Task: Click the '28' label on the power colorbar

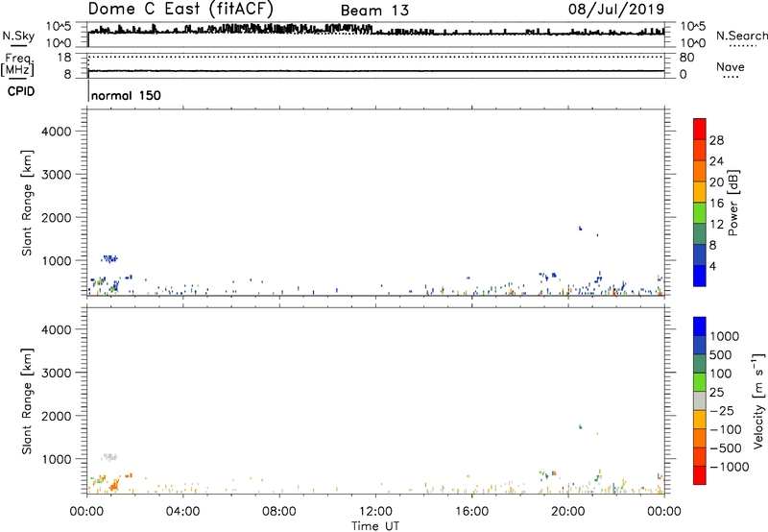Action: [x=716, y=140]
